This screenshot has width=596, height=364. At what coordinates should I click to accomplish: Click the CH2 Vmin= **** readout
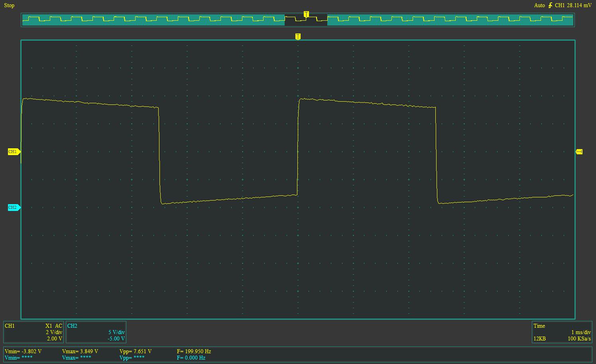tap(18, 358)
